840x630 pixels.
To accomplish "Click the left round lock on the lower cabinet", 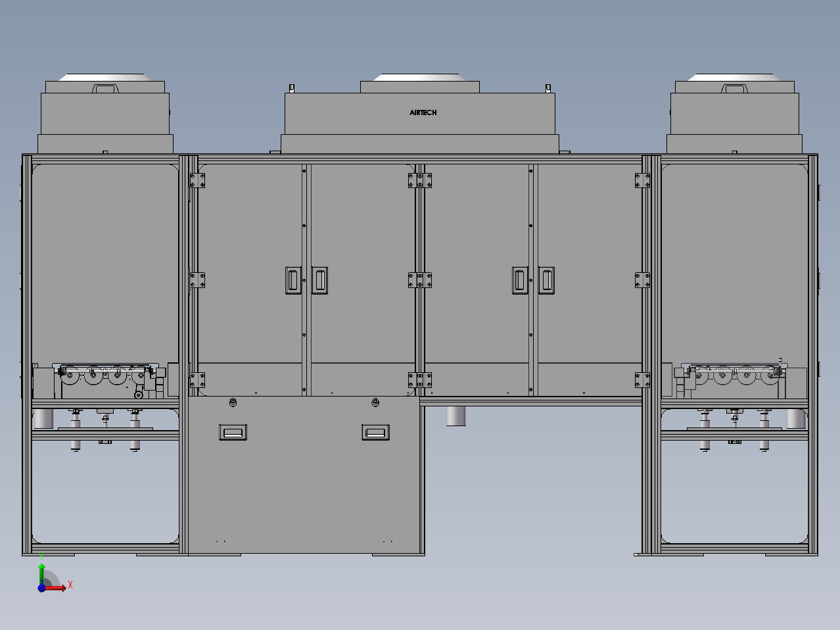I will 233,402.
